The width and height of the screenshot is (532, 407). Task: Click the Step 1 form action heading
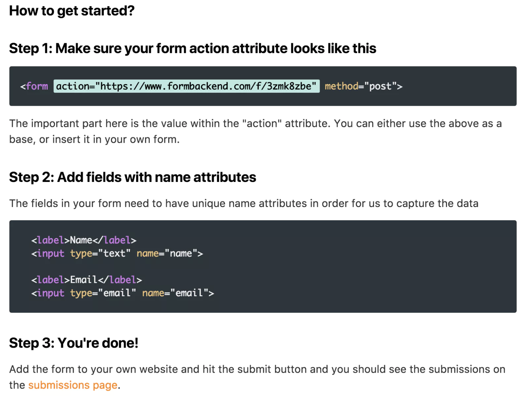point(192,49)
